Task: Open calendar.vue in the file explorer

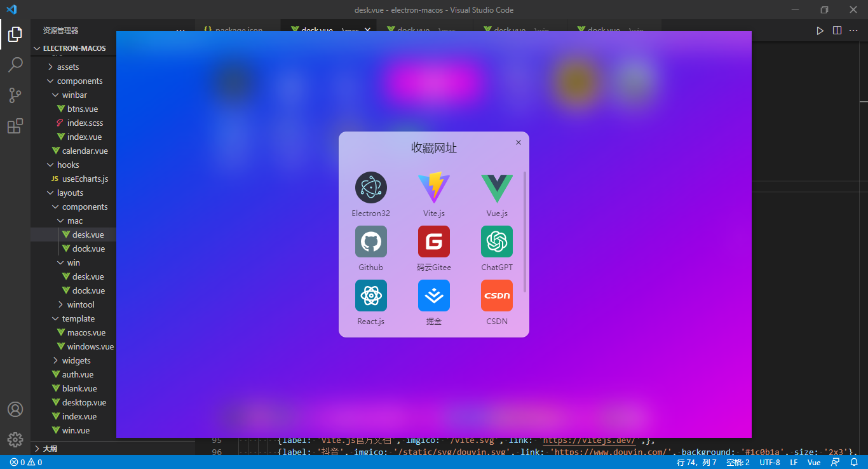Action: 85,151
